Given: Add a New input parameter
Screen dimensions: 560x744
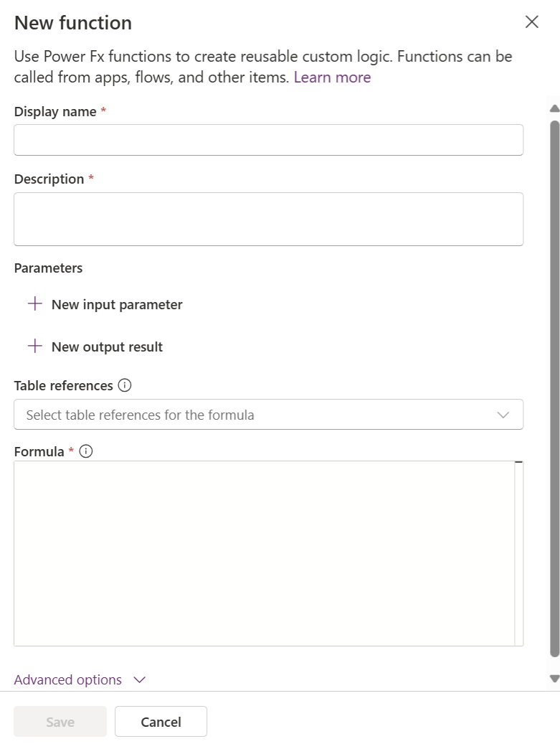Looking at the screenshot, I should pos(117,304).
